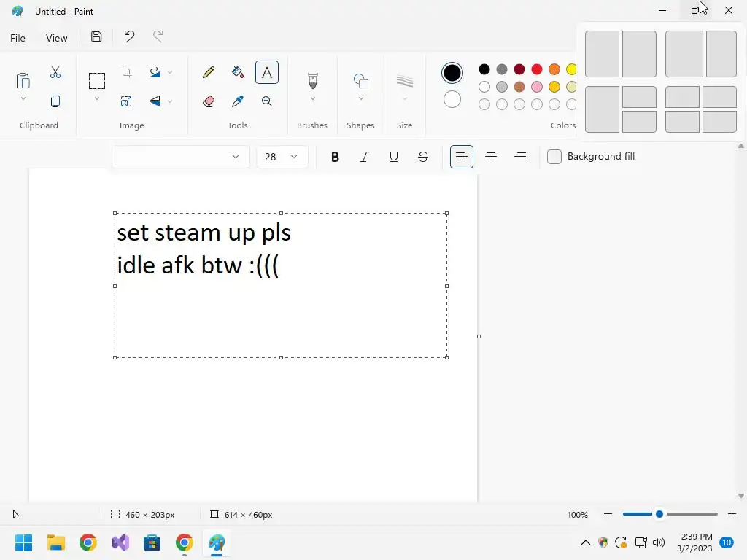The width and height of the screenshot is (747, 560).
Task: Click the Paste clipboard icon
Action: [23, 80]
